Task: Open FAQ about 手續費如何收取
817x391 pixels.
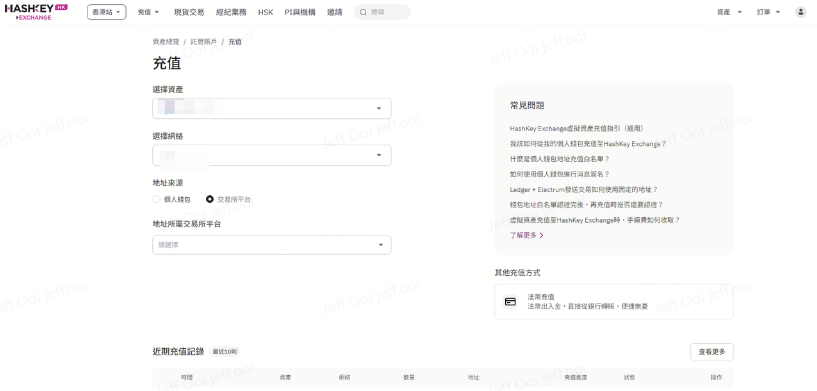Action: pyautogui.click(x=595, y=221)
